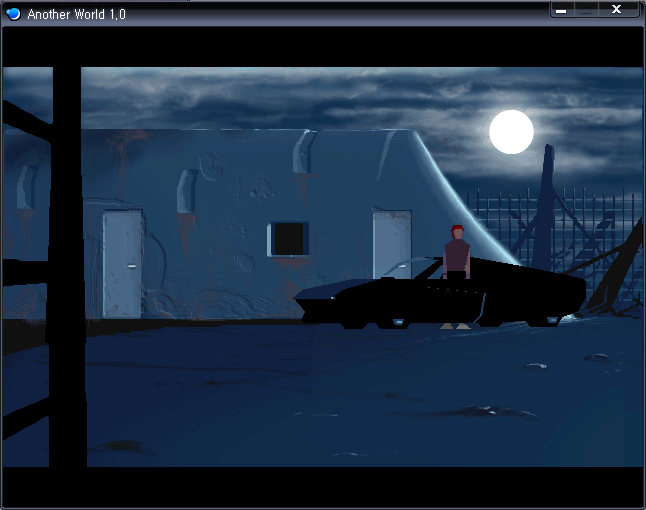Viewport: 646px width, 510px height.
Task: Close the Another World 1.0 window
Action: pos(617,10)
